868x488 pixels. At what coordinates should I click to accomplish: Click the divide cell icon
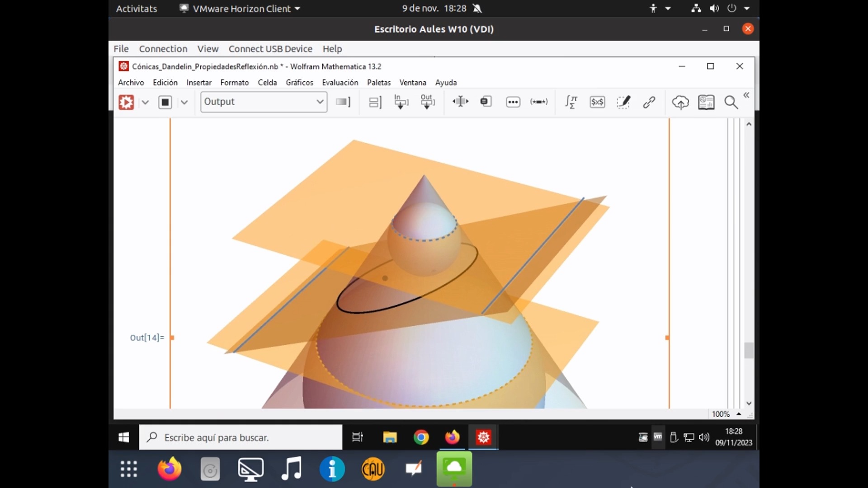coord(460,102)
